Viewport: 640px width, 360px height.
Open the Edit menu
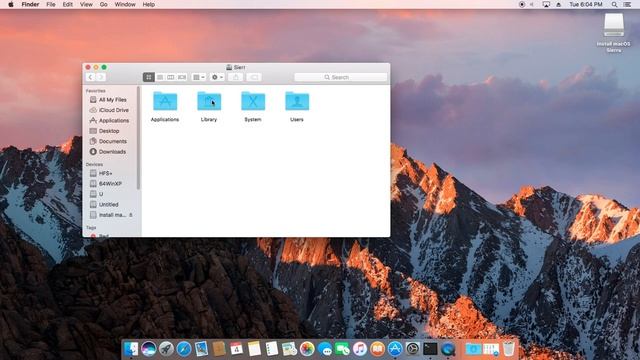tap(68, 4)
